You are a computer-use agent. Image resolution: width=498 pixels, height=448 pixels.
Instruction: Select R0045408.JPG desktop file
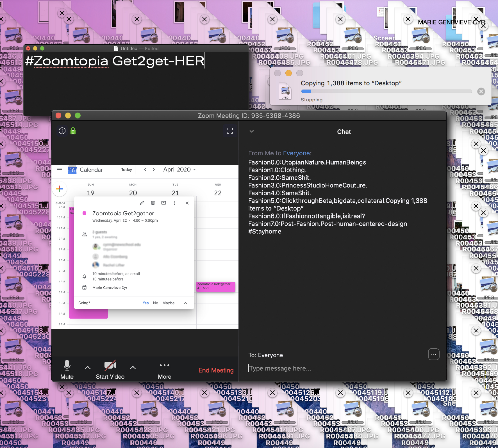(x=278, y=56)
